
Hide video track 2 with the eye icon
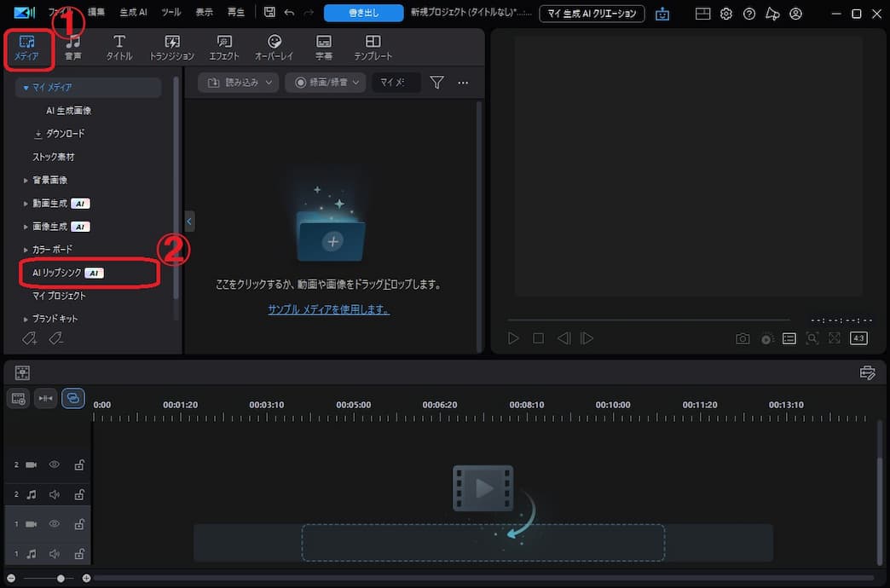coord(54,464)
